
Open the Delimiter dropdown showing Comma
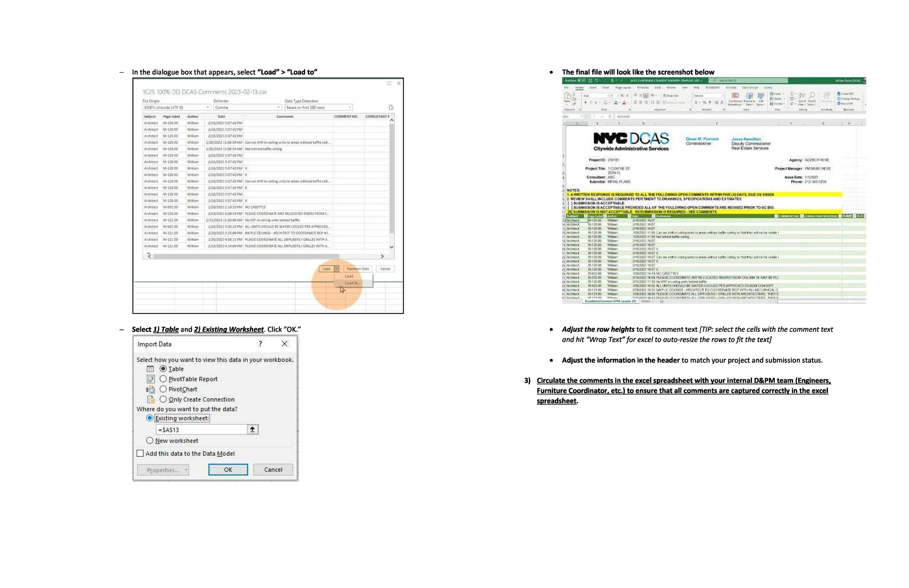pyautogui.click(x=248, y=107)
